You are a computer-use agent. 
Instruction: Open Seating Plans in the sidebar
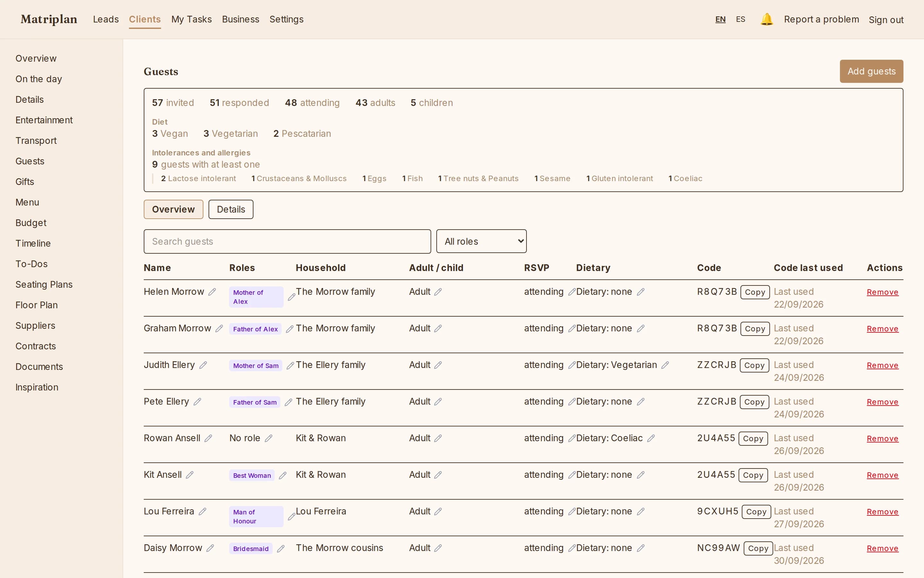pyautogui.click(x=44, y=285)
